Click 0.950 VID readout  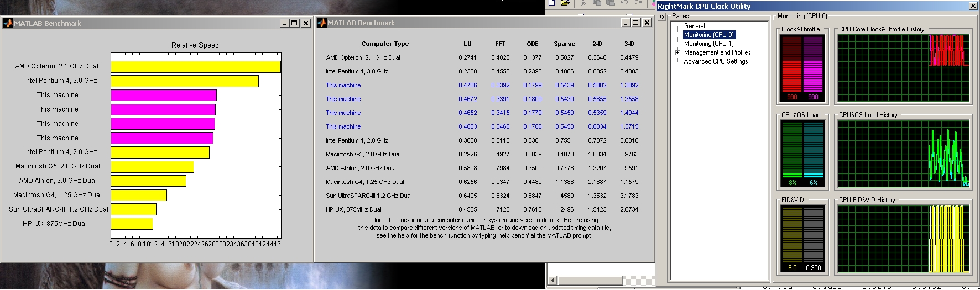[813, 267]
